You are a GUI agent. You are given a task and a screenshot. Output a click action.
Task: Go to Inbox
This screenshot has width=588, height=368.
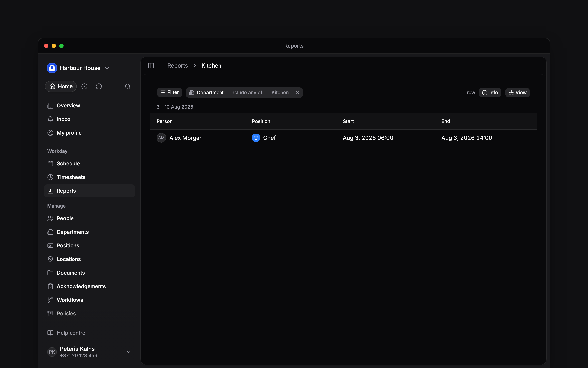(x=89, y=119)
